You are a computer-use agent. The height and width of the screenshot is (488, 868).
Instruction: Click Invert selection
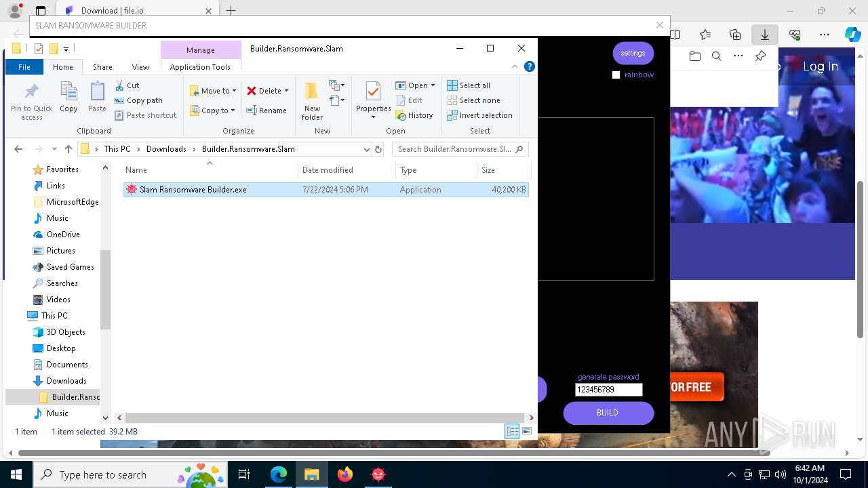point(479,115)
